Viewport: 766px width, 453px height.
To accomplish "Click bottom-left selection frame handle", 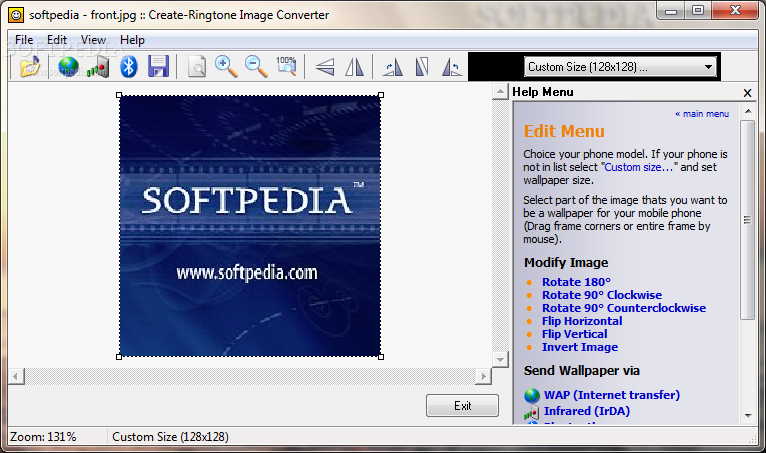I will coord(119,357).
